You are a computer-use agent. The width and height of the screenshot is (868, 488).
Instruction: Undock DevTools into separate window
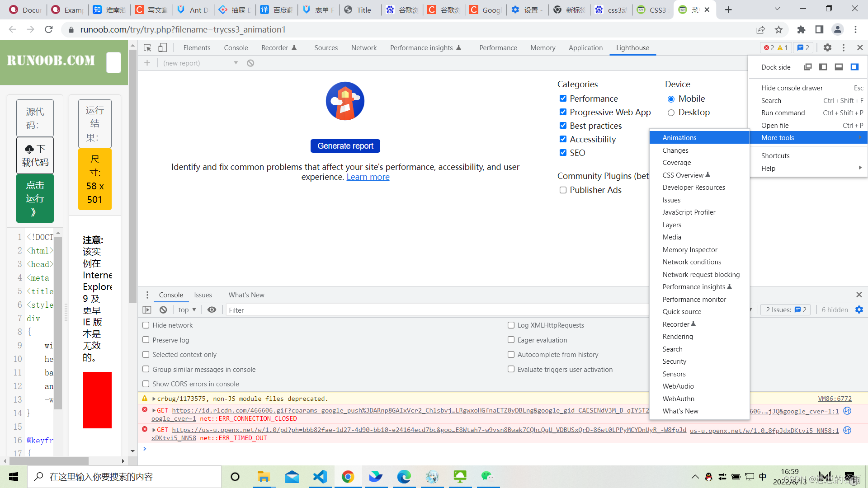pos(807,67)
